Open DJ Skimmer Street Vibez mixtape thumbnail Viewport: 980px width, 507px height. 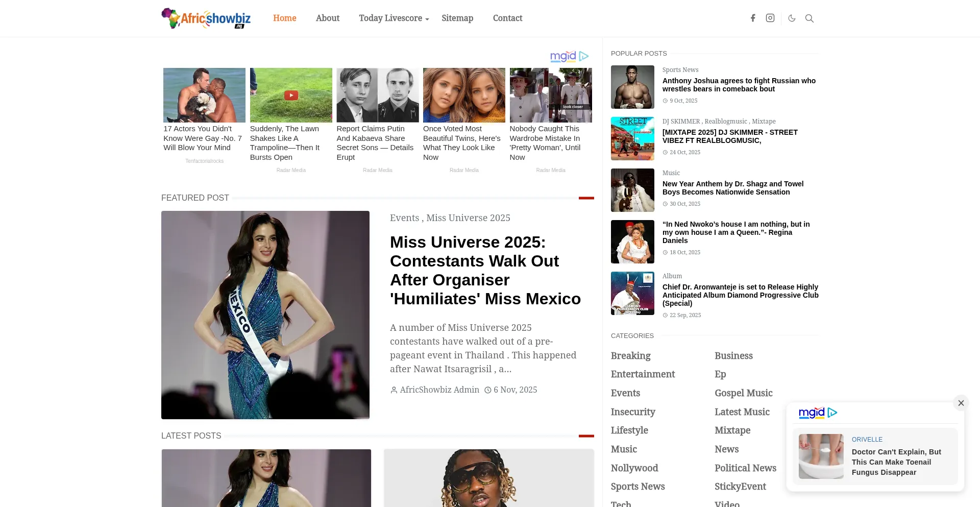632,139
